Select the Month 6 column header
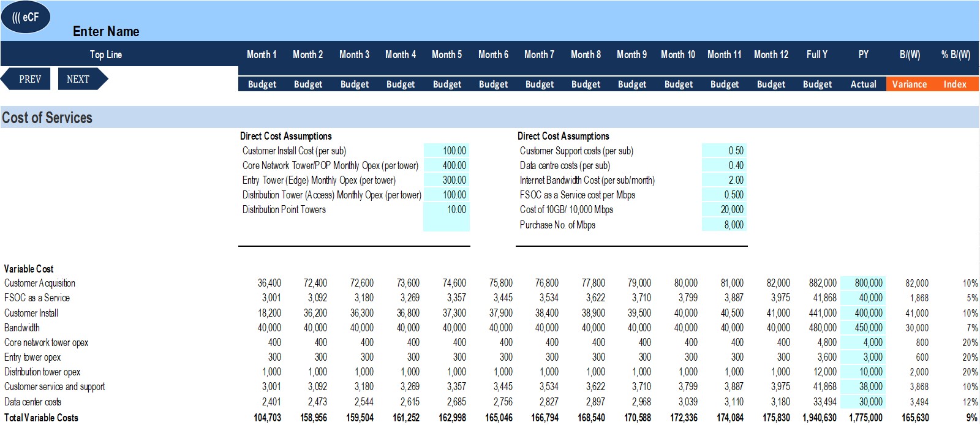This screenshot has width=980, height=425. click(x=493, y=55)
